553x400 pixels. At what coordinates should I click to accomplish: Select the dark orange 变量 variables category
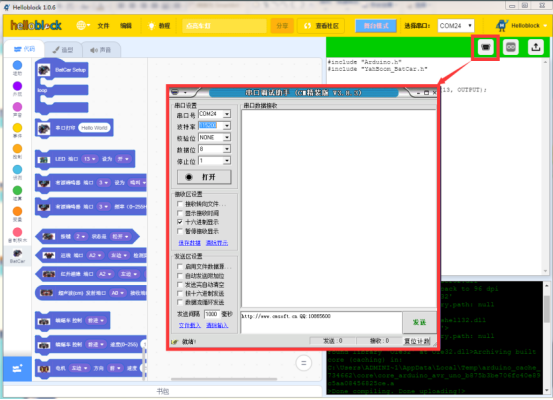tap(17, 214)
